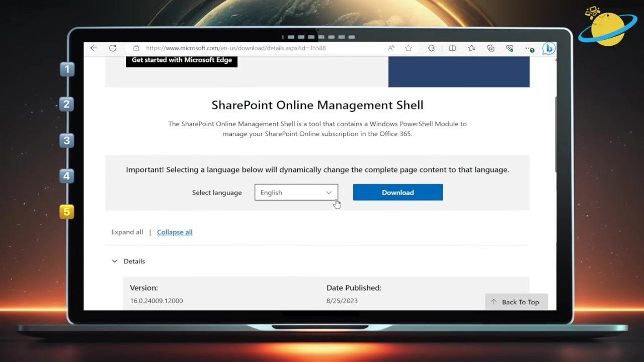Add this page to favorites with the star icon

409,48
